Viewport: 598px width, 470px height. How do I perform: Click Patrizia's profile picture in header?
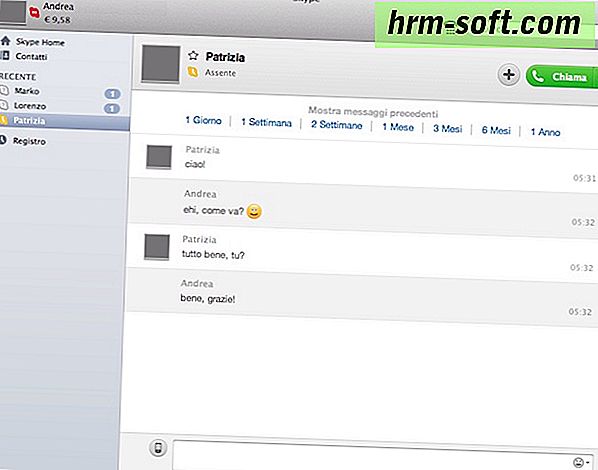pos(161,64)
